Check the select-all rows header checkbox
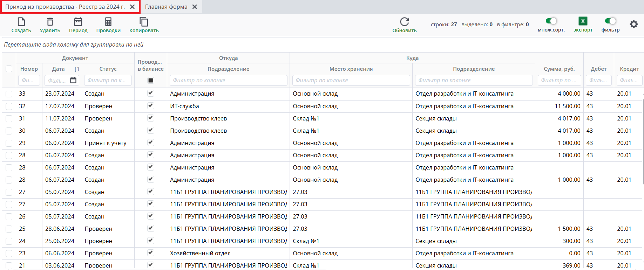Screen dimensions: 644x270 9,69
